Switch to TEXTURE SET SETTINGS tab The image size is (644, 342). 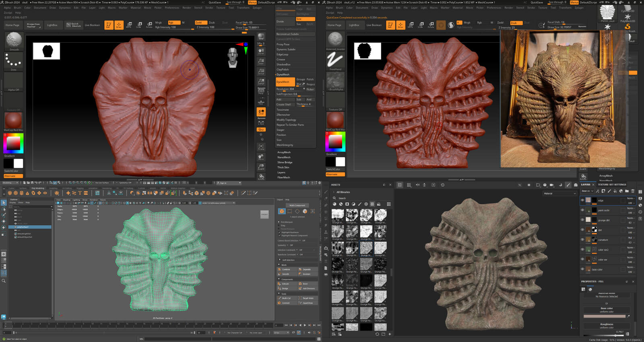tap(612, 185)
